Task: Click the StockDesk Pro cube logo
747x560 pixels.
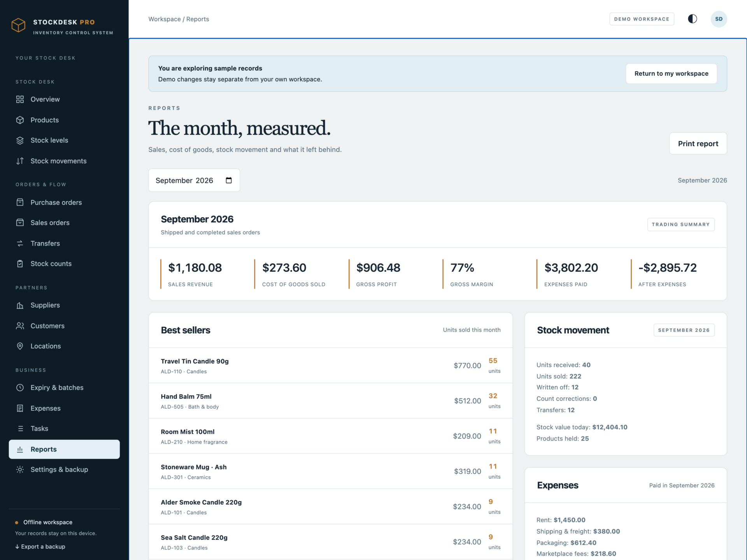Action: 18,25
